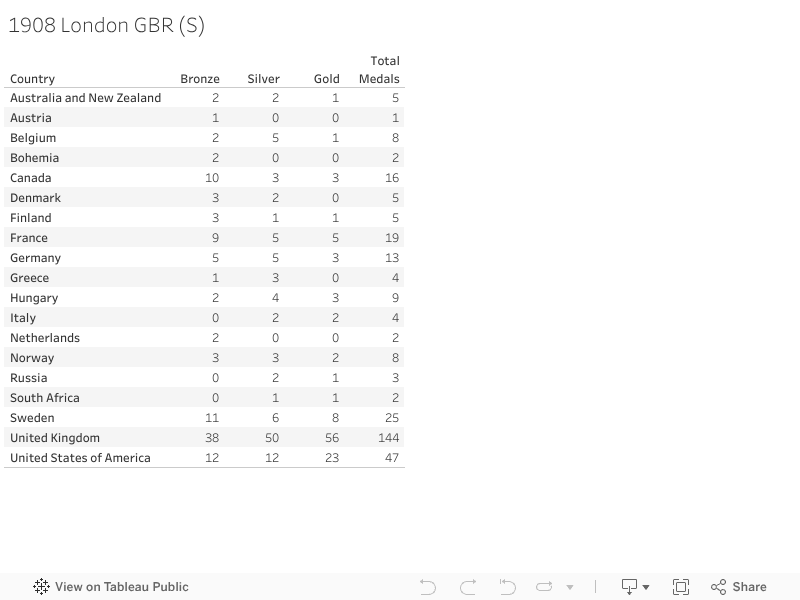Open View on Tableau Public link

[121, 587]
